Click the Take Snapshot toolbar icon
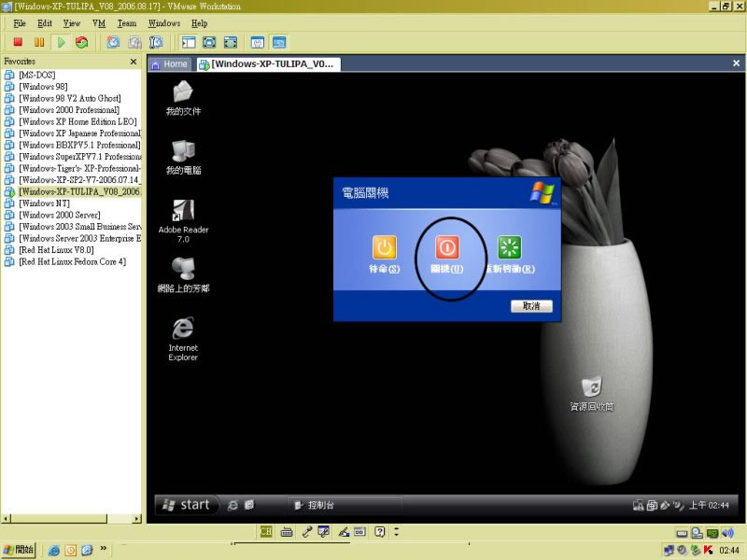 pos(113,42)
